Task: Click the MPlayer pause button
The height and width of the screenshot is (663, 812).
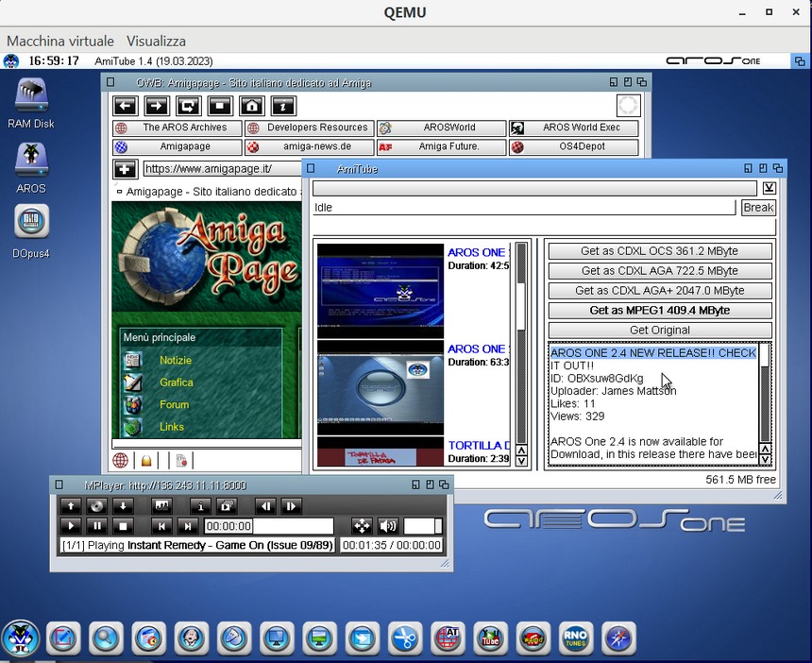Action: [x=97, y=526]
